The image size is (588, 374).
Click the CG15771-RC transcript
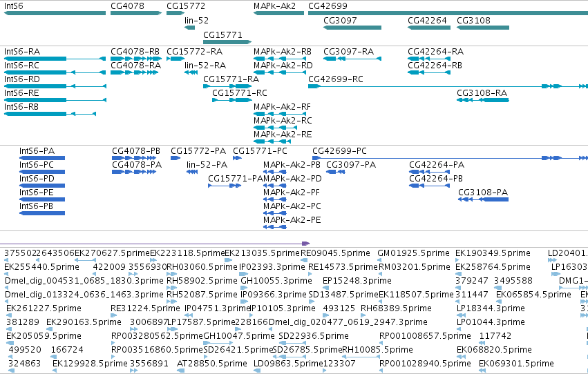[231, 100]
